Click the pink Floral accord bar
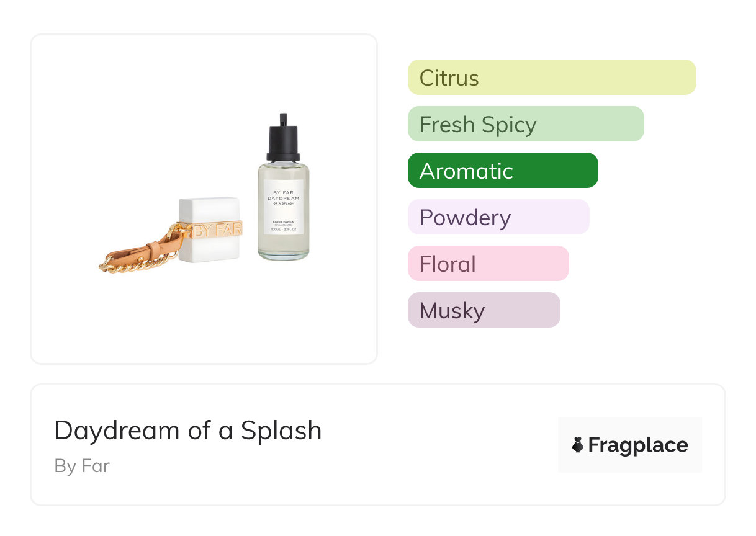The width and height of the screenshot is (756, 536). [488, 264]
